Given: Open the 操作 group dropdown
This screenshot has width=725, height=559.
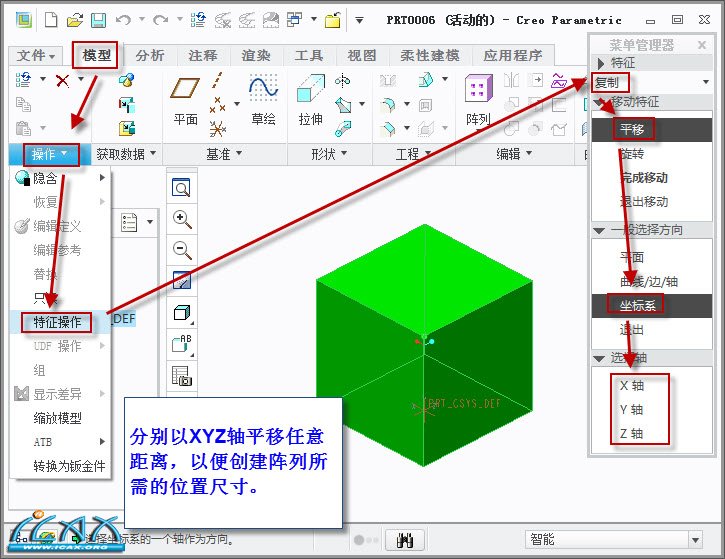Looking at the screenshot, I should pos(49,154).
